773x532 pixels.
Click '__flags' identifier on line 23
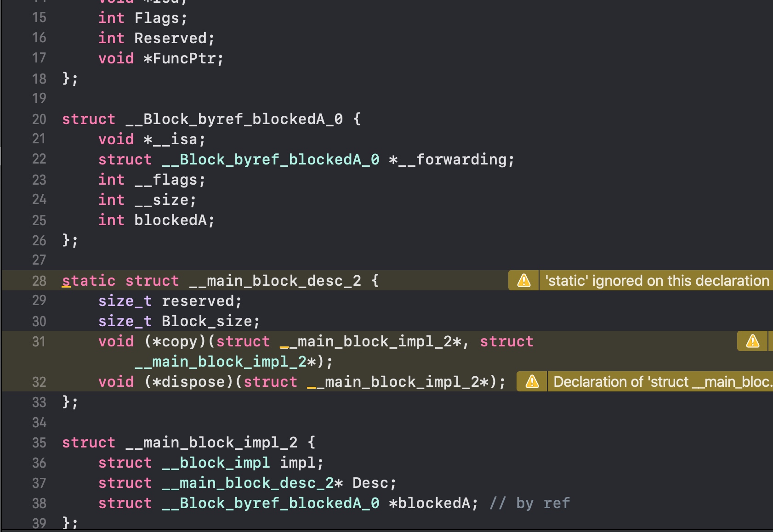click(x=166, y=180)
